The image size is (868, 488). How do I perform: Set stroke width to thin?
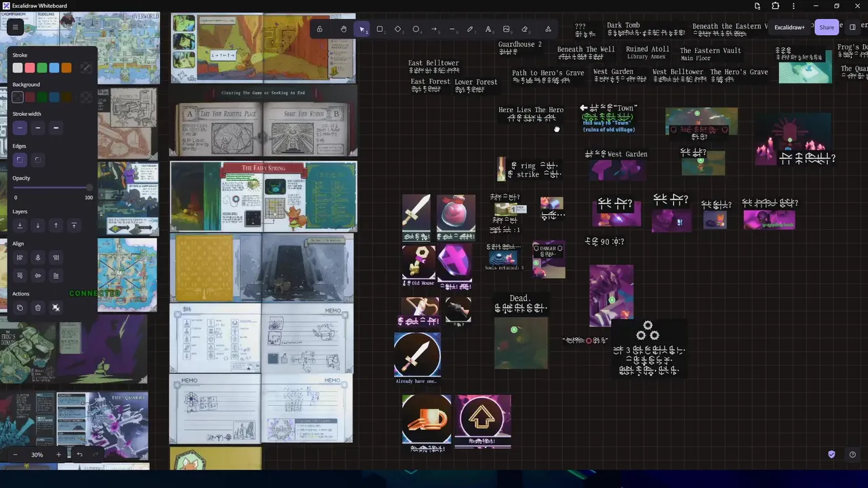point(20,127)
